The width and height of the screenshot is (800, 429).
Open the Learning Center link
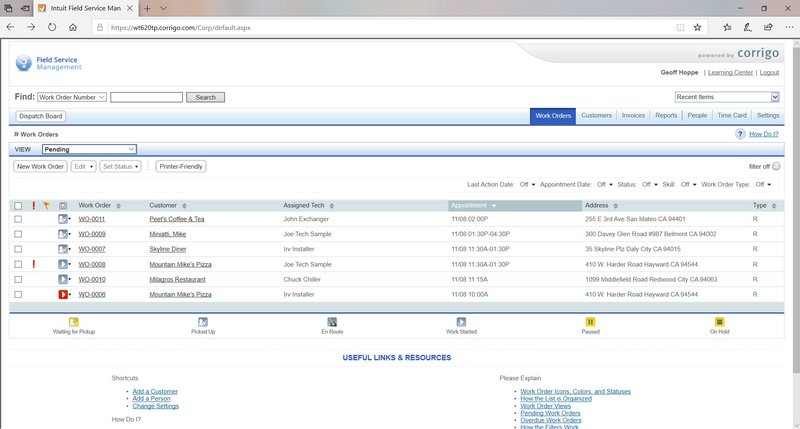(x=730, y=72)
